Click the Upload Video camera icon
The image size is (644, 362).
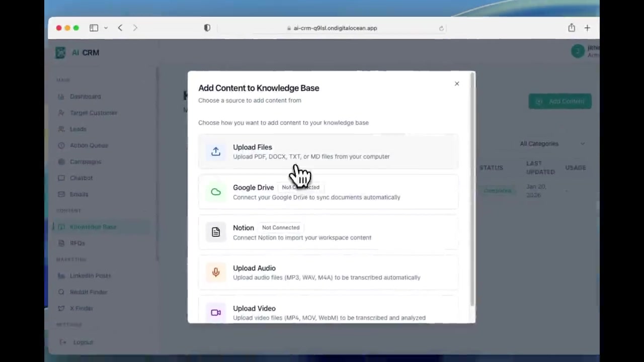(x=216, y=313)
